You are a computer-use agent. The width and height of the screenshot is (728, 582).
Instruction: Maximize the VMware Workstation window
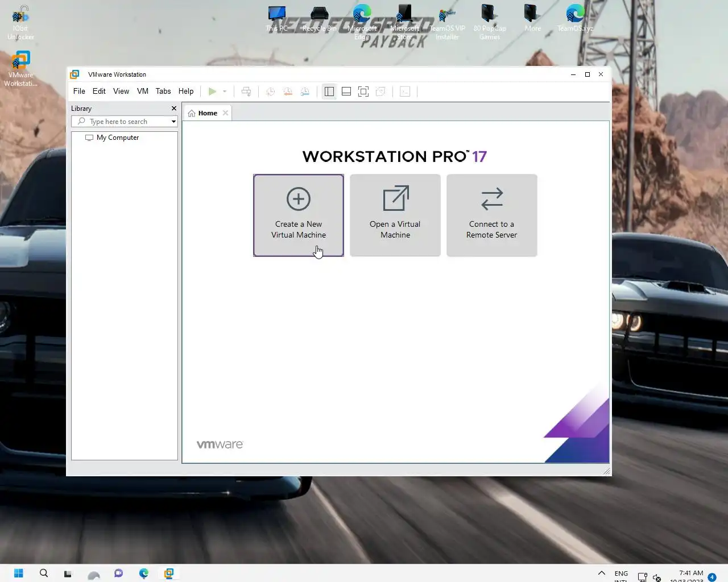(588, 74)
